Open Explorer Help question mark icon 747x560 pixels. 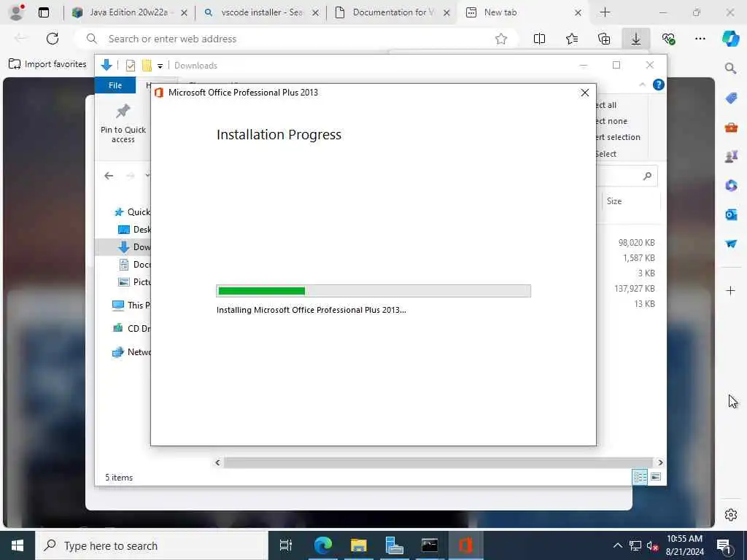coord(659,85)
